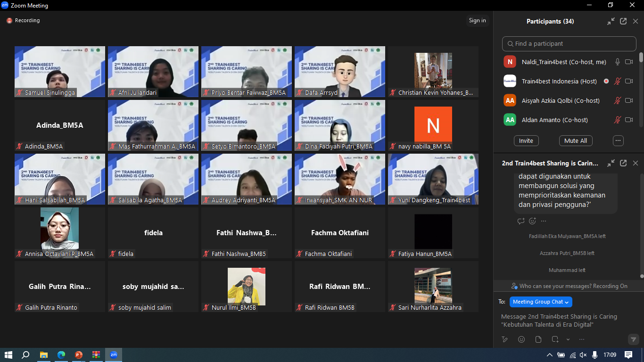Click the camera icon beside Aldan Amanto
Viewport: 644px width, 362px height.
pos(629,120)
